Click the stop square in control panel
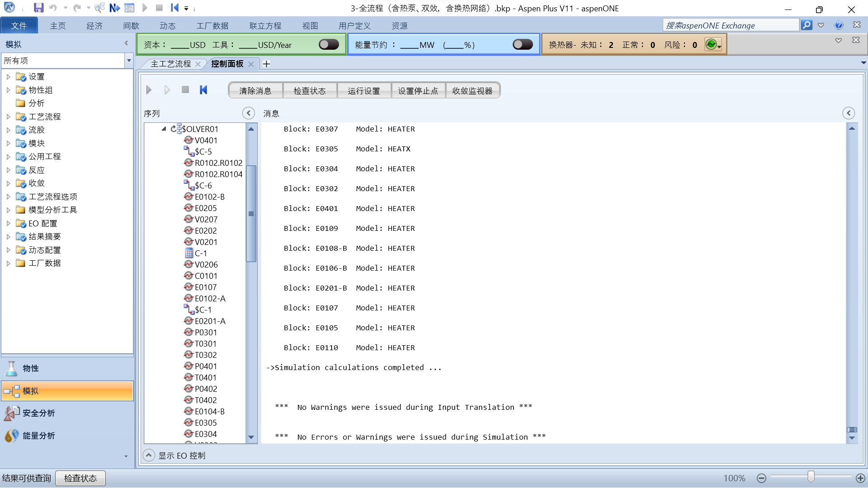The height and width of the screenshot is (488, 868). pyautogui.click(x=185, y=90)
